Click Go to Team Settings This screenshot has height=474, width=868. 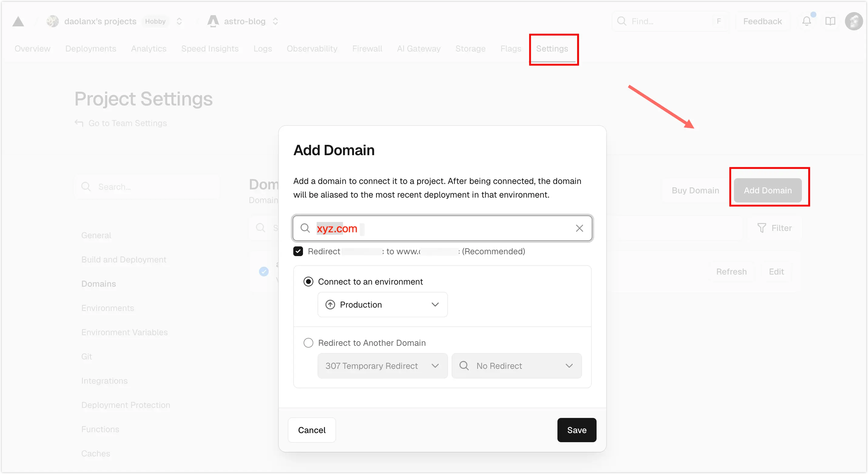click(128, 123)
